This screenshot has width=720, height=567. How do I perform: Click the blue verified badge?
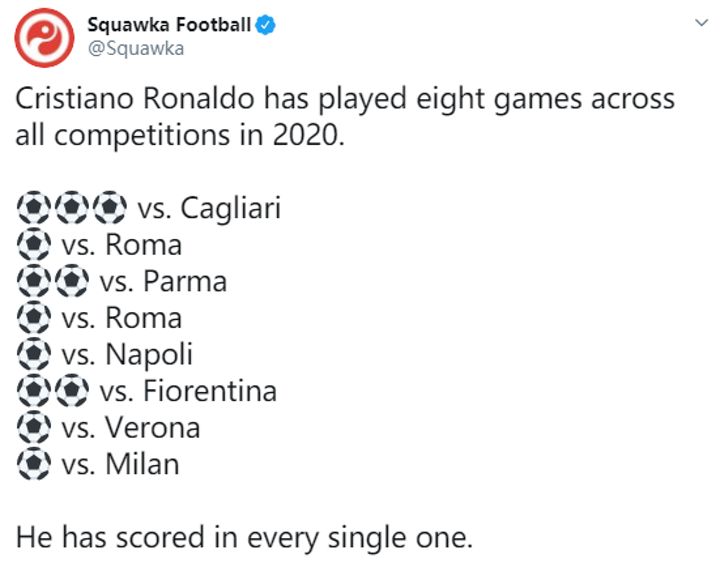[x=265, y=25]
